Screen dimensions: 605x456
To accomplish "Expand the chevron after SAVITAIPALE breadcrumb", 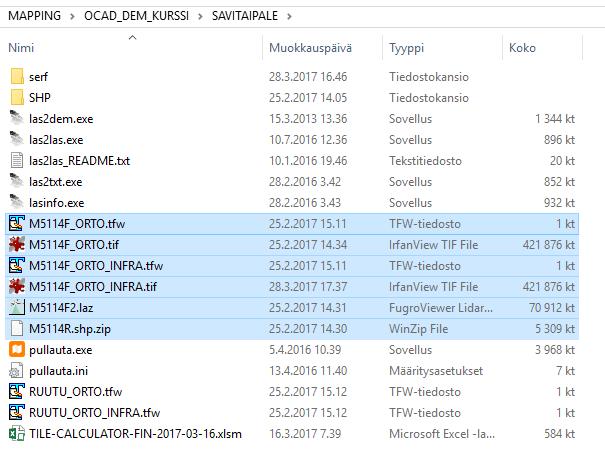I will point(289,16).
